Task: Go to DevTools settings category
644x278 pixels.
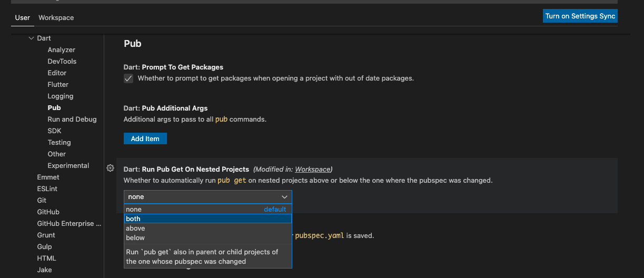Action: tap(62, 62)
